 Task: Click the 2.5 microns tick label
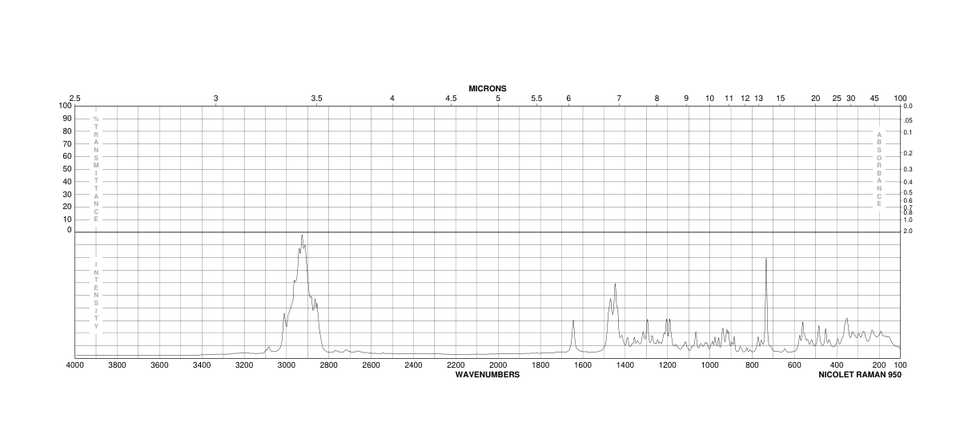[75, 98]
